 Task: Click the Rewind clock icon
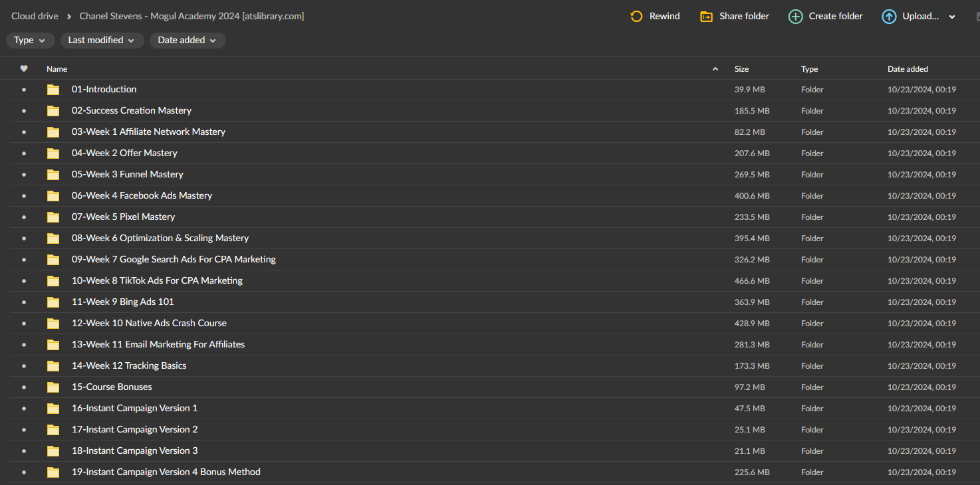[636, 17]
